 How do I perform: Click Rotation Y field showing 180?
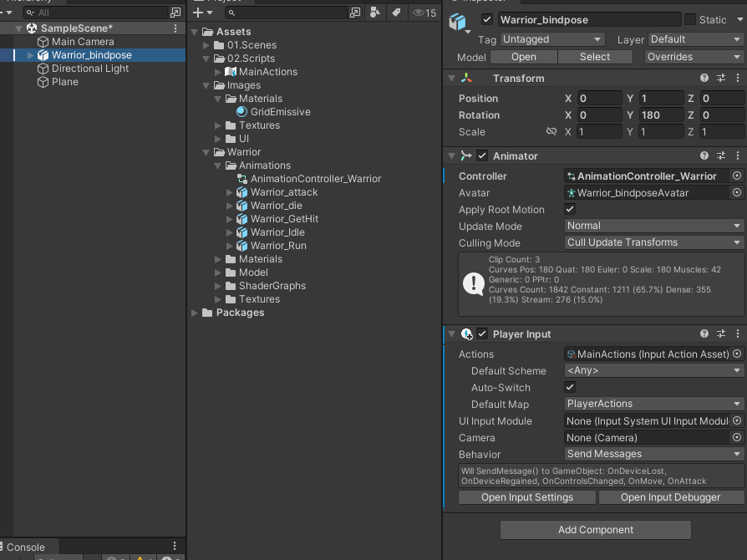pos(661,115)
